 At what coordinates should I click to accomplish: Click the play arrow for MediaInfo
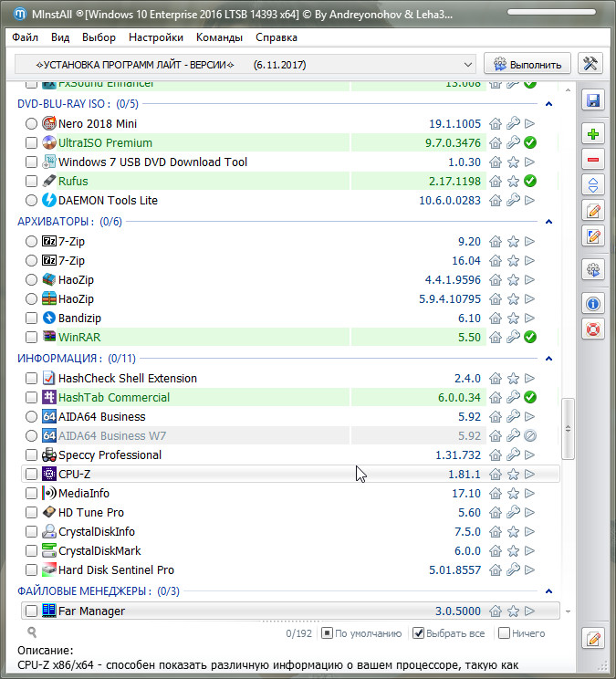pyautogui.click(x=530, y=493)
